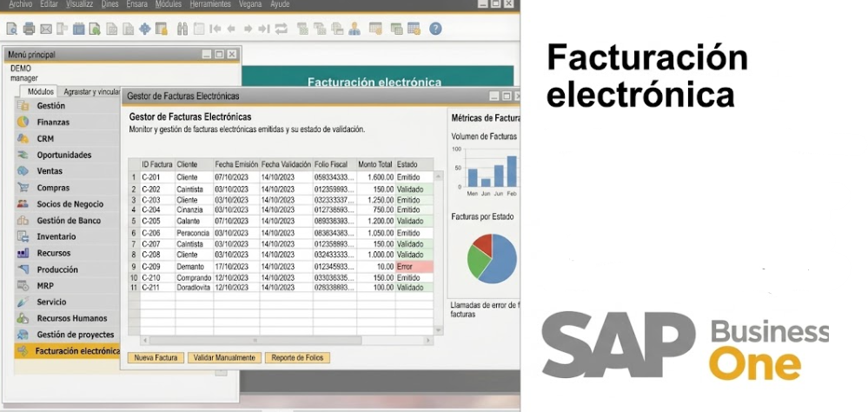Click the print preview icon
This screenshot has height=412, width=868.
(11, 29)
